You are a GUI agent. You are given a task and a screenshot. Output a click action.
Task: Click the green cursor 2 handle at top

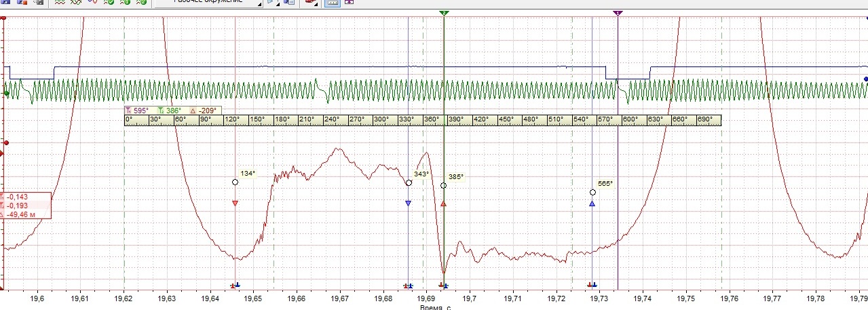444,13
